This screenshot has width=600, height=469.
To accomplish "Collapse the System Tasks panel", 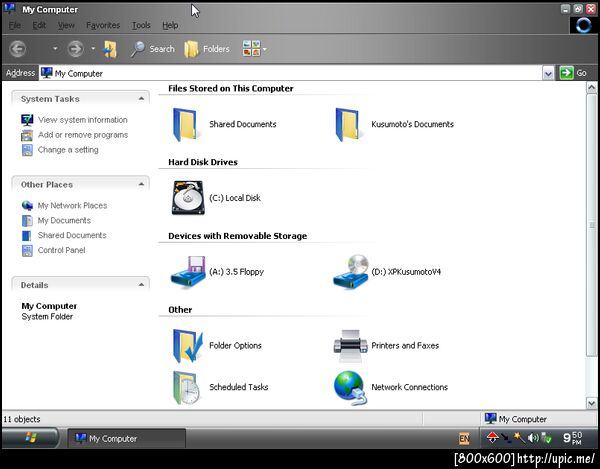I will click(141, 99).
